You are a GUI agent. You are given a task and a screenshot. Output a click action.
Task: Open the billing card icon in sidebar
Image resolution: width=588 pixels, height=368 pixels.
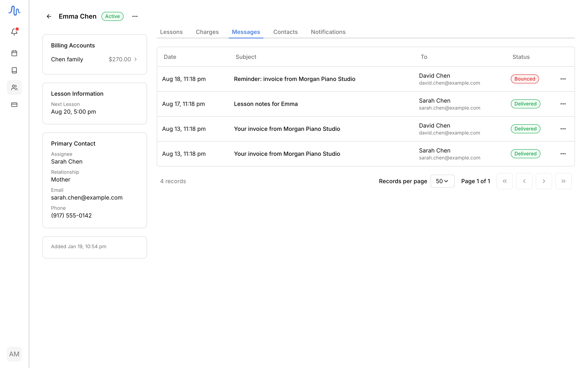(14, 105)
